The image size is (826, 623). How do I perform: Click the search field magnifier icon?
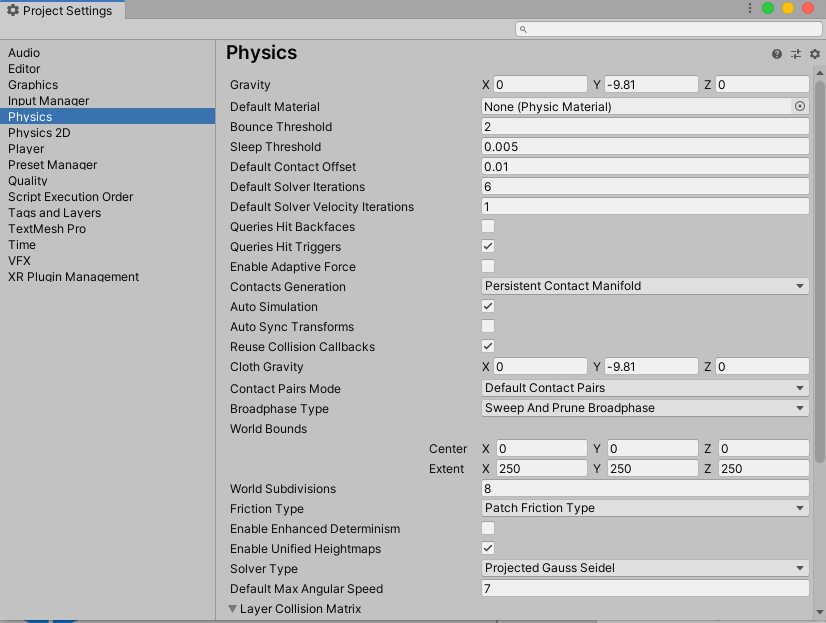(x=523, y=29)
